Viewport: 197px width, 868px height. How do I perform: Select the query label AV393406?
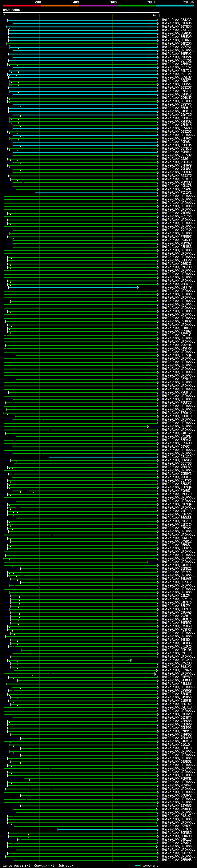coord(11,10)
